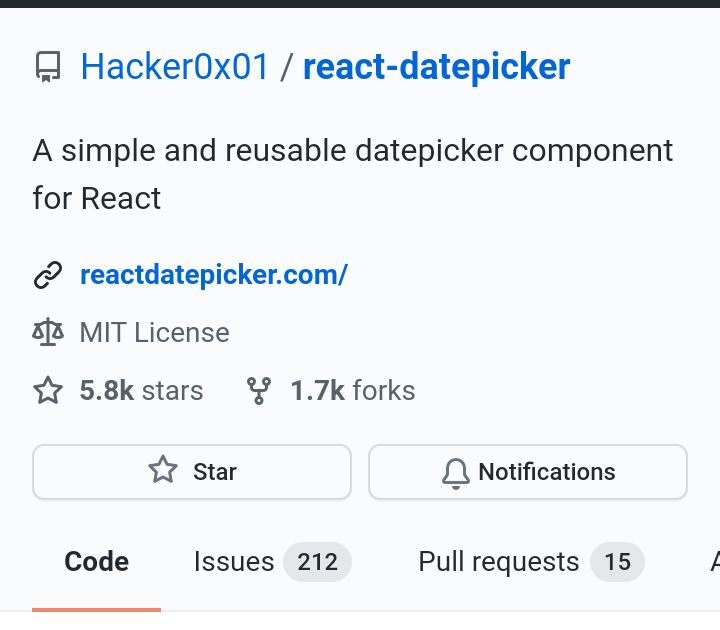This screenshot has height=630, width=720.
Task: Star this repository
Action: [192, 472]
